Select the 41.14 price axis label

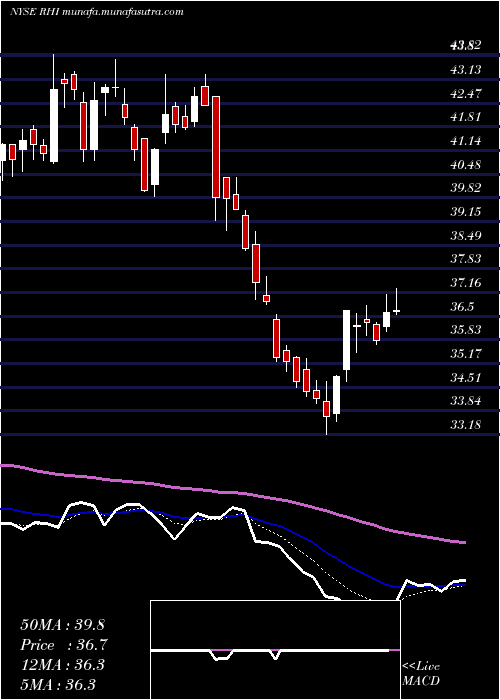(466, 140)
